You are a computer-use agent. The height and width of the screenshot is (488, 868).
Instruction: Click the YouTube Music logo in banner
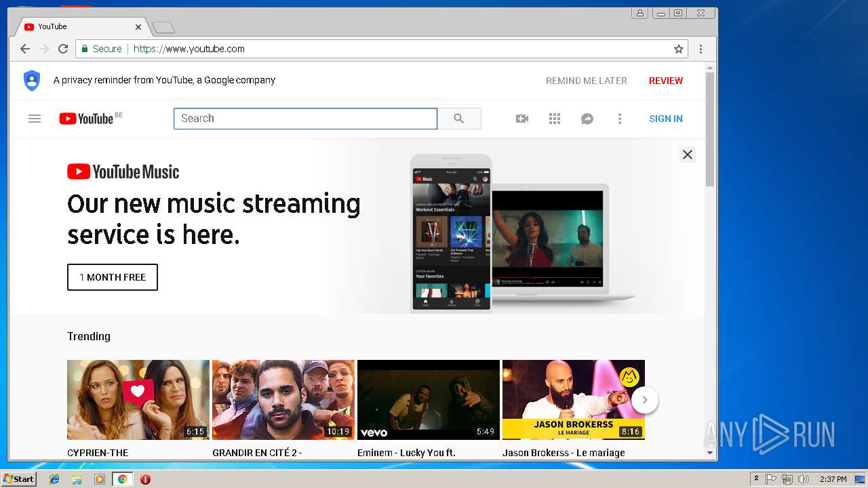click(x=123, y=172)
